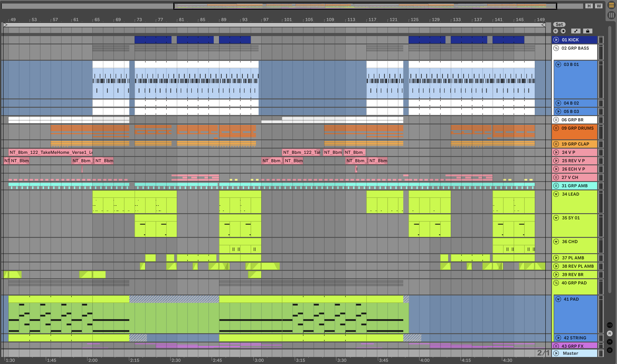The height and width of the screenshot is (364, 617).
Task: Toggle the Mixer section M button
Action: [x=610, y=342]
